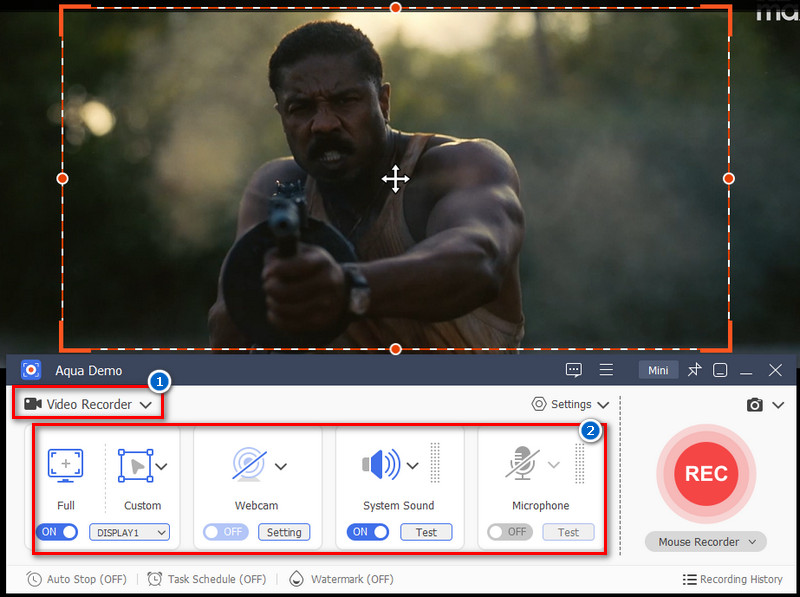Open the screenshot camera tool
Screen dimensions: 800x597
pos(757,404)
